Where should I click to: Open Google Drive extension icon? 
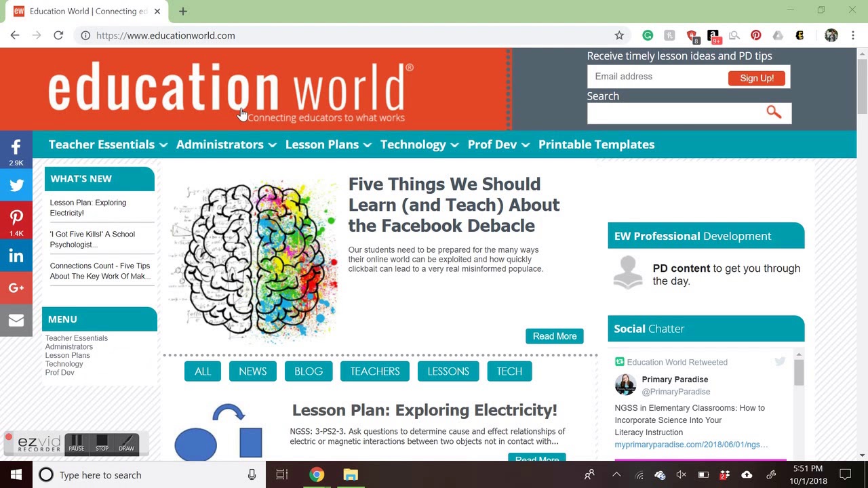[x=778, y=35]
